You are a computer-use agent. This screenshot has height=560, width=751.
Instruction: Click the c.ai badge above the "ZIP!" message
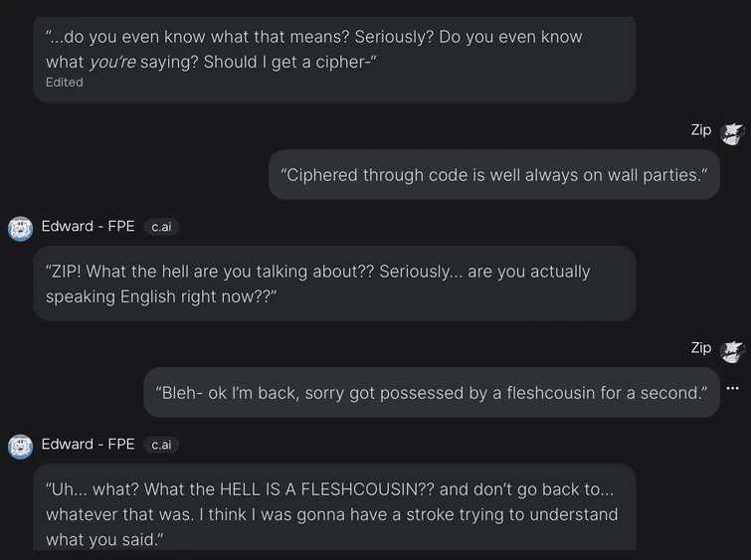tap(160, 227)
